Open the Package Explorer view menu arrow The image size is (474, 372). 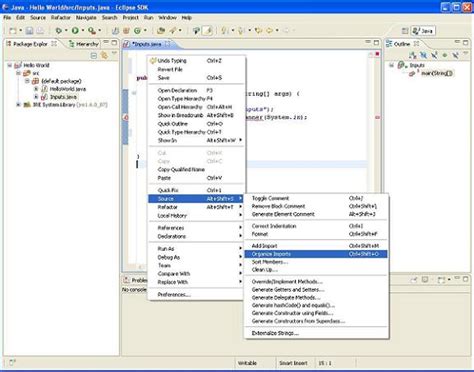(114, 53)
